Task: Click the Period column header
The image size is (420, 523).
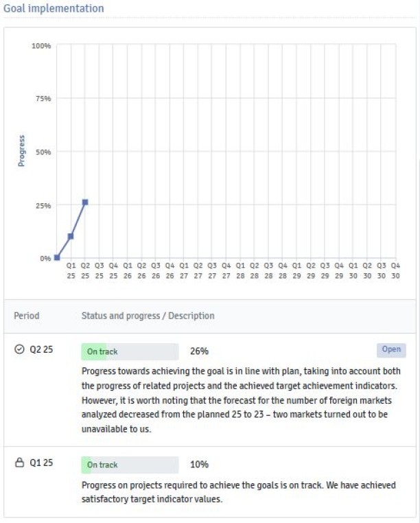Action: (x=27, y=316)
